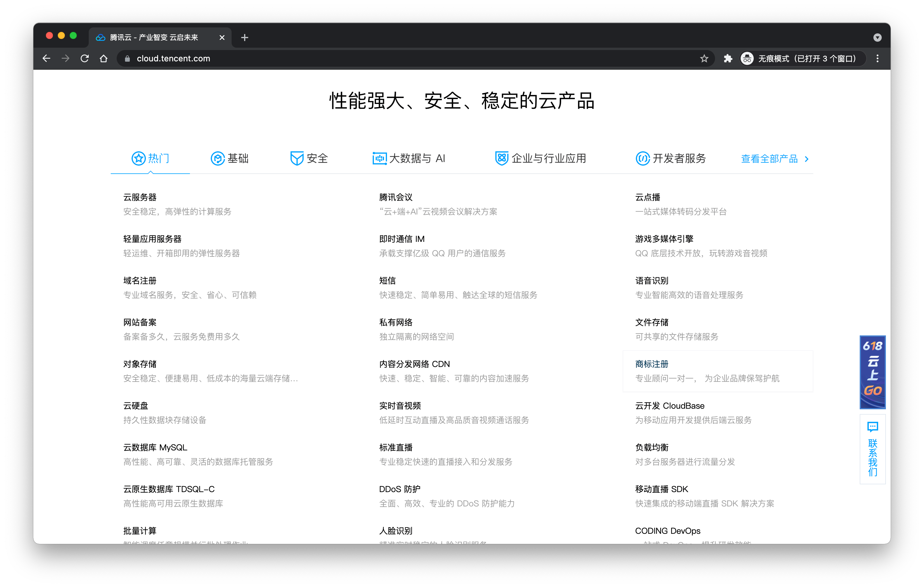Click the browser forward arrow

point(65,58)
